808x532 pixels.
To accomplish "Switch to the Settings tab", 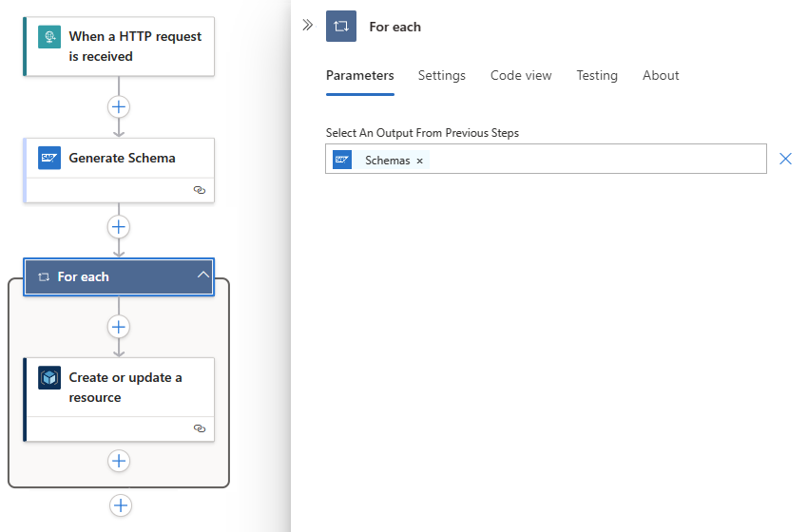I will pyautogui.click(x=442, y=76).
